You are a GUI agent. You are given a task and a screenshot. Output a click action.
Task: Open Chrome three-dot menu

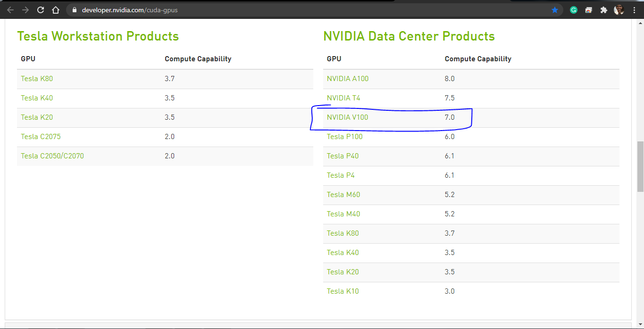tap(634, 10)
